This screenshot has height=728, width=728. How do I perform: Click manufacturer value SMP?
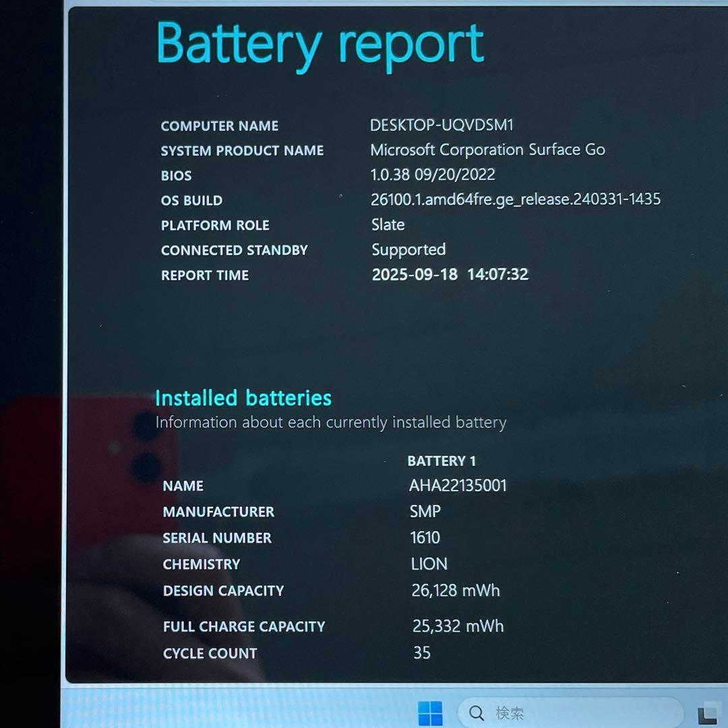425,511
